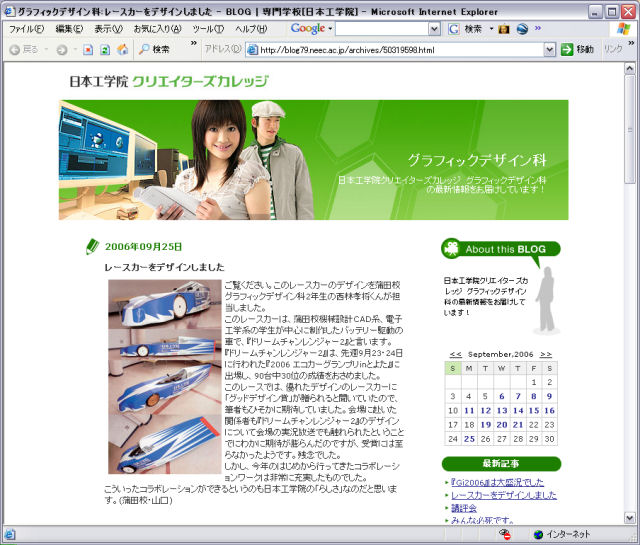This screenshot has width=640, height=545.
Task: Select calendar date 6
Action: coord(502,396)
